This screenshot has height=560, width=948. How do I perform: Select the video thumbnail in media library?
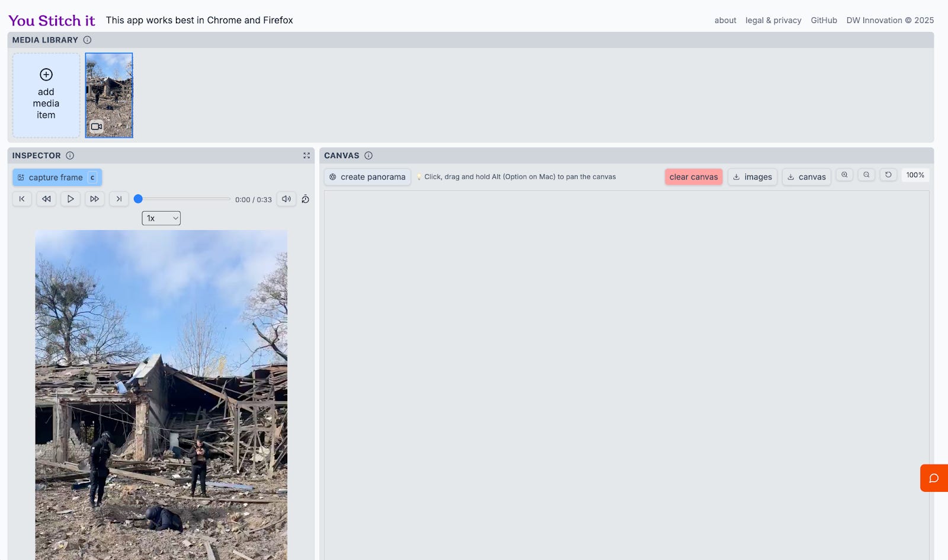(109, 95)
